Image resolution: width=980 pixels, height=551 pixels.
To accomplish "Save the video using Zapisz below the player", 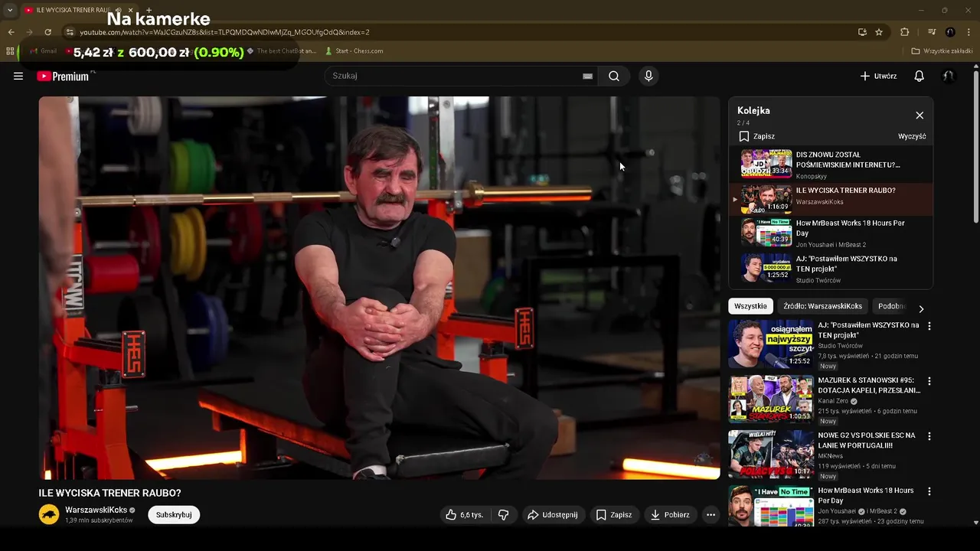I will (x=614, y=515).
